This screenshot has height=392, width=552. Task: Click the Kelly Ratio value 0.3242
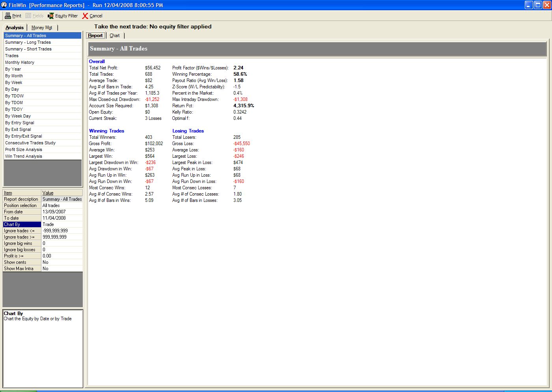[240, 112]
